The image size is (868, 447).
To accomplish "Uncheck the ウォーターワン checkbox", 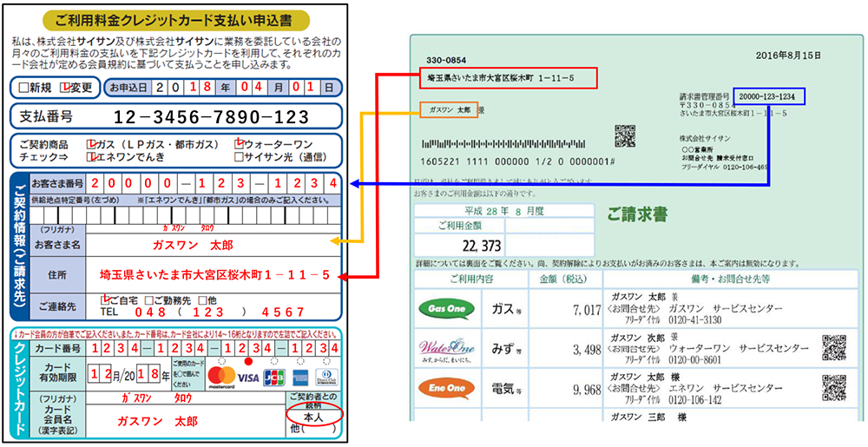I will (239, 143).
